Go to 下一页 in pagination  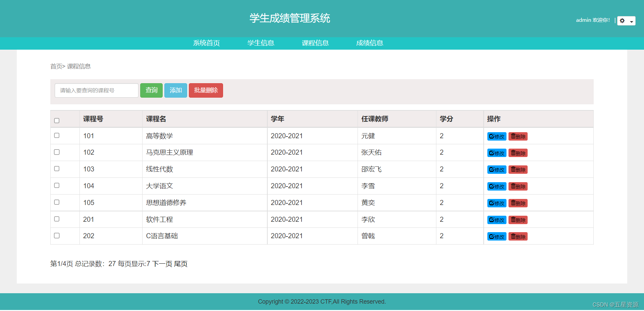[162, 264]
